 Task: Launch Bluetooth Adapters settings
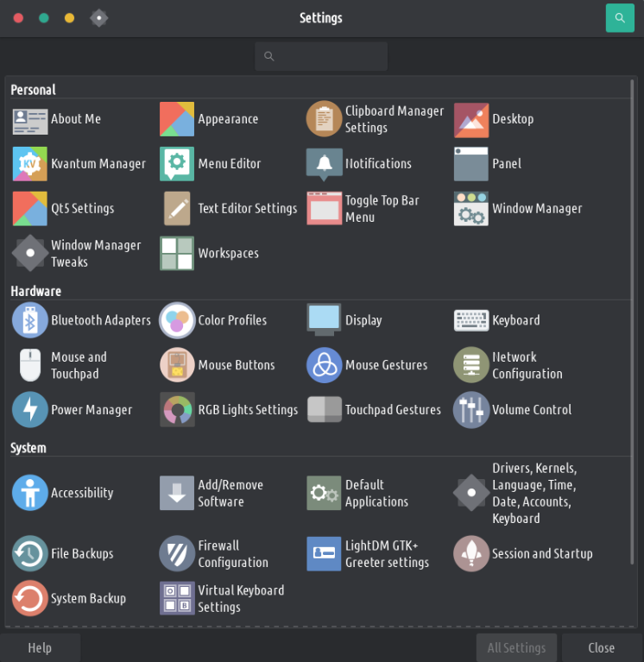(x=29, y=320)
